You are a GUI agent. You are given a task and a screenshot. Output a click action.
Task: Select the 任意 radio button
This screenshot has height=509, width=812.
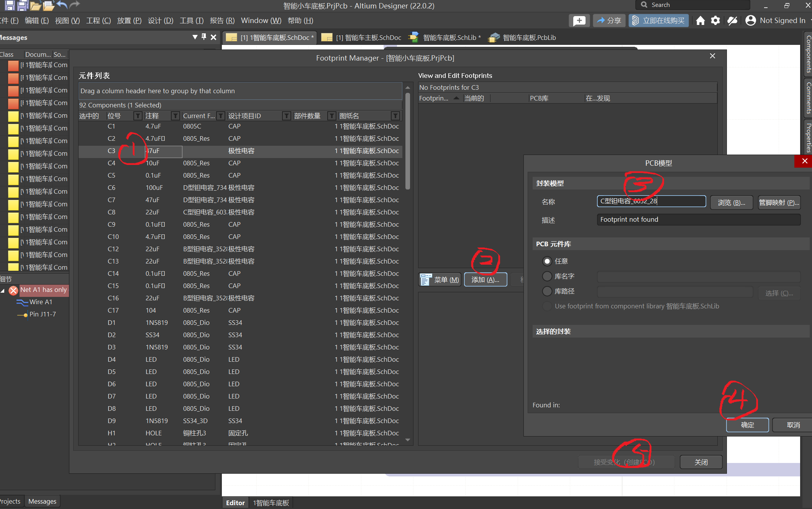tap(547, 261)
